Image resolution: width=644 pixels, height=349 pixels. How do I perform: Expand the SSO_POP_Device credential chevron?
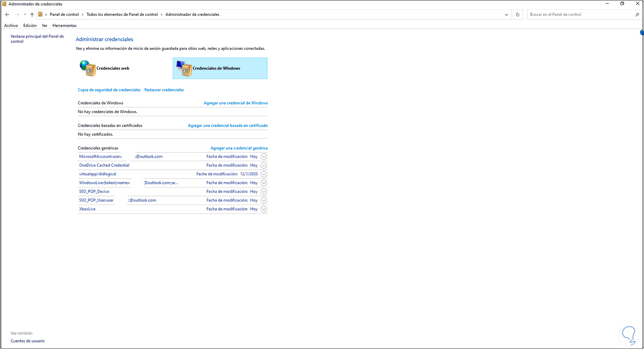tap(264, 191)
